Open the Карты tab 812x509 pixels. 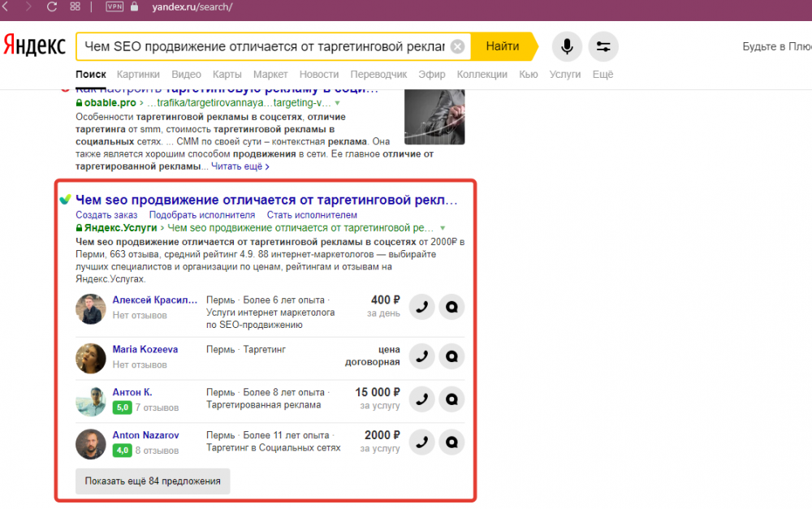pyautogui.click(x=227, y=75)
